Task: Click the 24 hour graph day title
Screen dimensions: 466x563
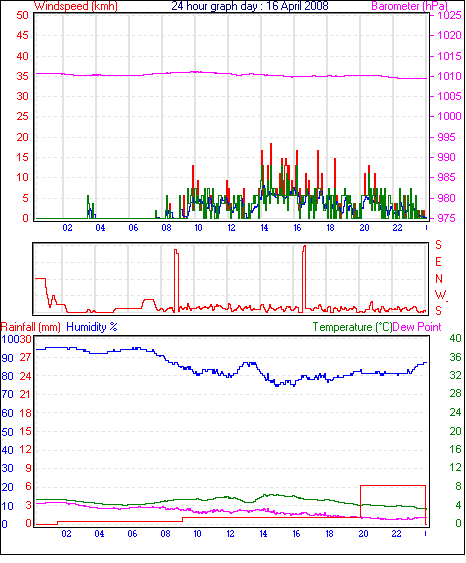Action: coord(250,6)
